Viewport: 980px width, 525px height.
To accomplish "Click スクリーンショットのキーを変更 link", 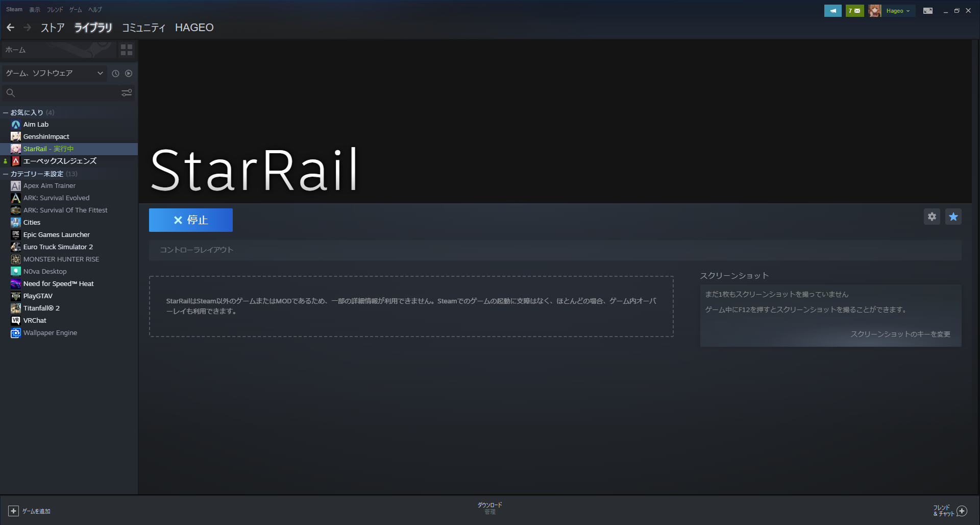I will (900, 333).
